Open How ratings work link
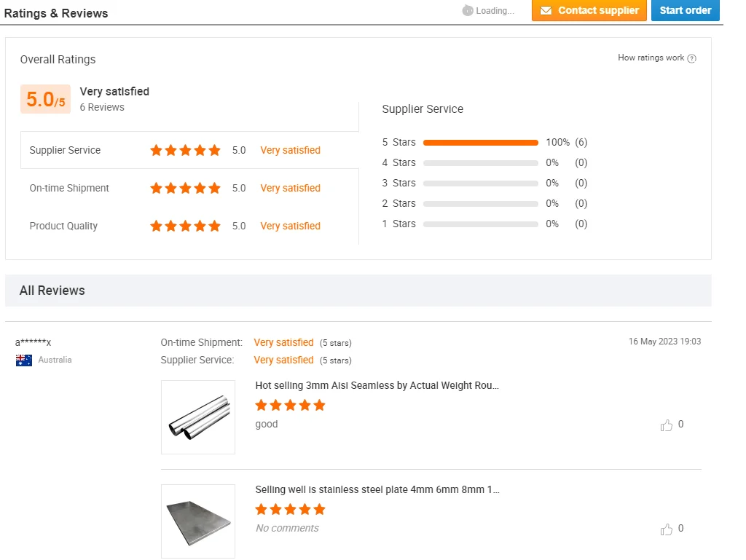746x560 pixels. point(651,58)
